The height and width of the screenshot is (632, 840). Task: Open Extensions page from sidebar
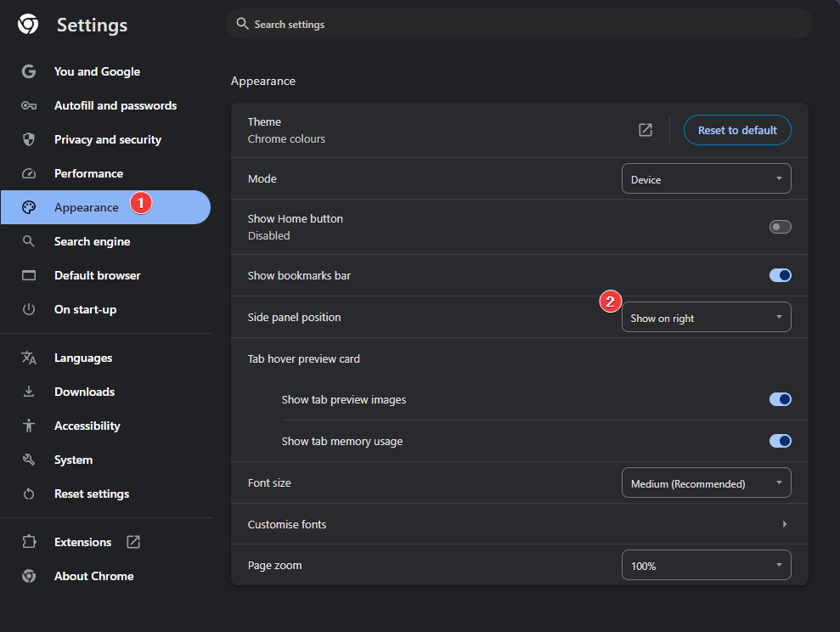click(x=82, y=542)
